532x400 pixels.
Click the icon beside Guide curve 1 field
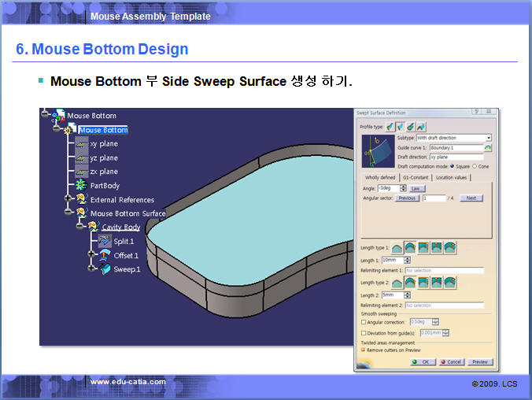pos(488,147)
